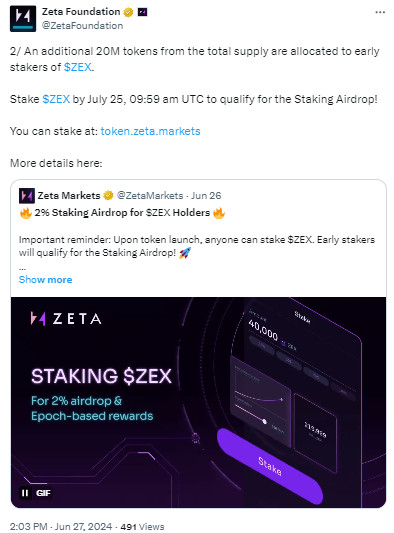The image size is (394, 533).
Task: Click the @ZetaFoundation handle
Action: tap(82, 26)
